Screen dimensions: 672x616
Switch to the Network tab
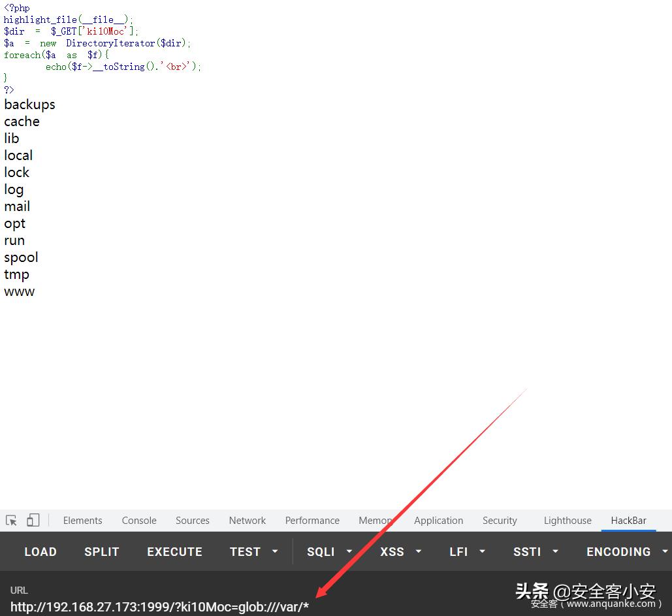coord(248,521)
